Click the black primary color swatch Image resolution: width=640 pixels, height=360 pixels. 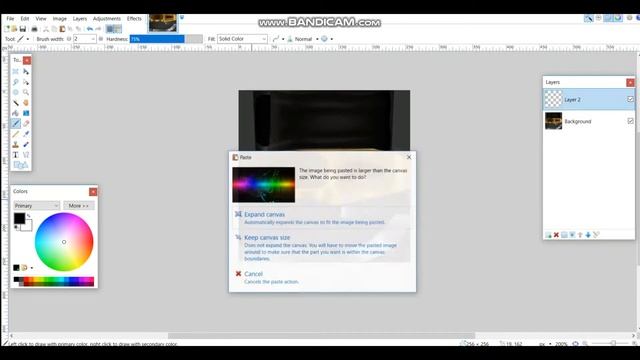(19, 218)
